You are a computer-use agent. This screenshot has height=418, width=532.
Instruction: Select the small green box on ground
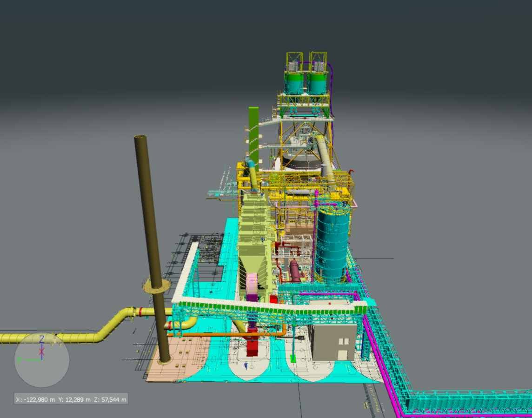293,358
